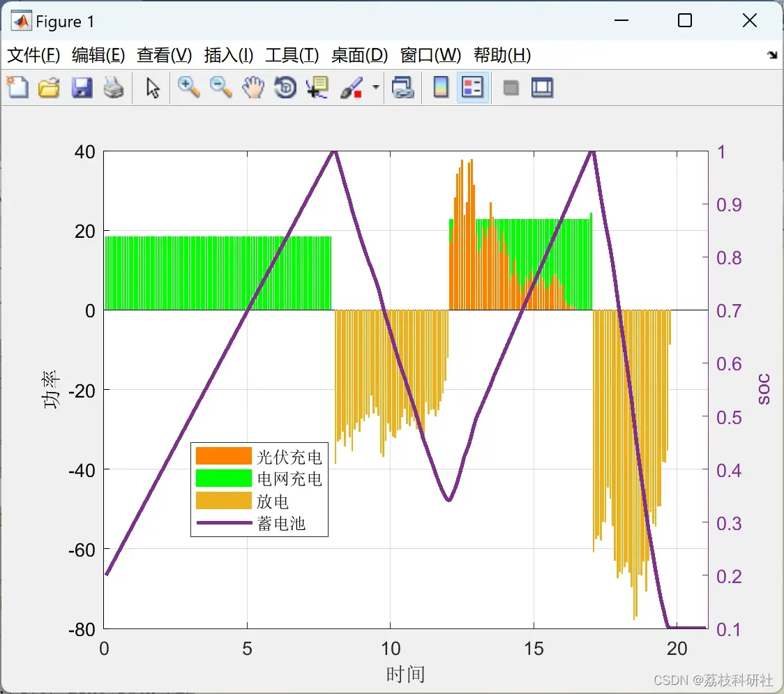Screen dimensions: 784x694
Task: Select the Zoom Out magnifier tool
Action: pos(220,87)
